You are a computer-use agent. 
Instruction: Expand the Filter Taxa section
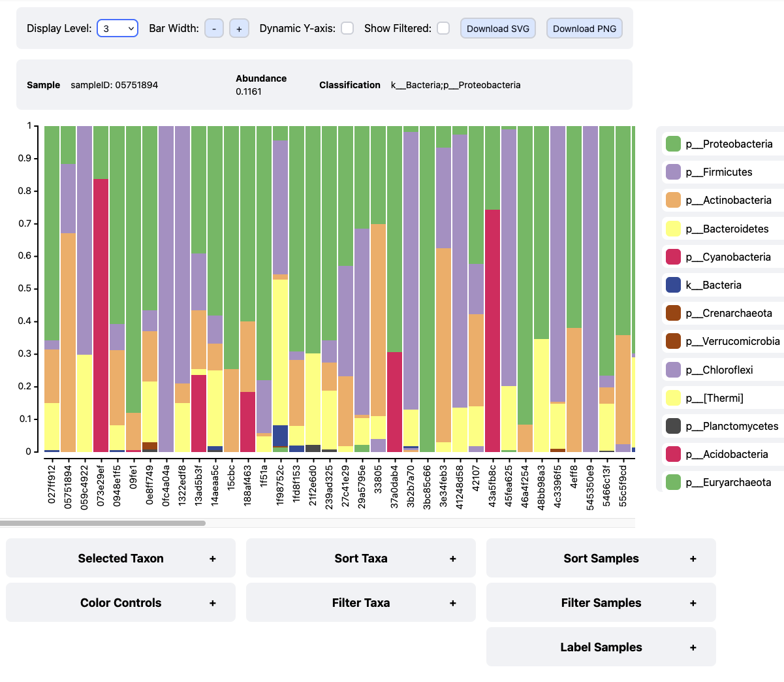(x=361, y=603)
